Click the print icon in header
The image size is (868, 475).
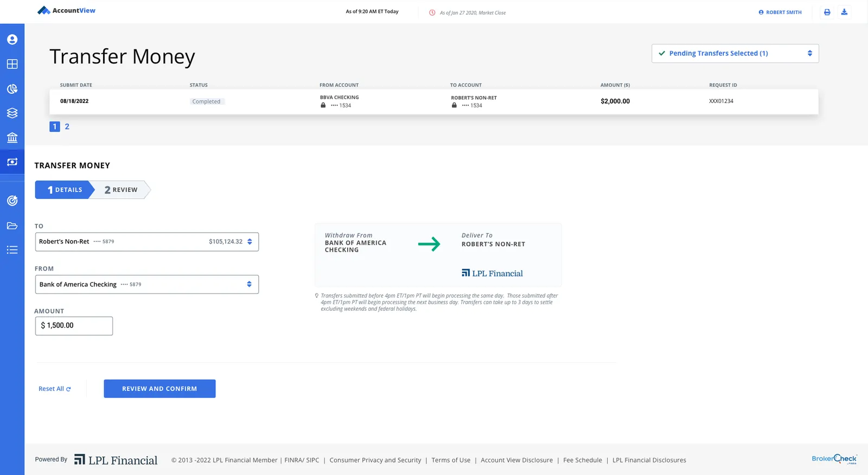tap(827, 12)
